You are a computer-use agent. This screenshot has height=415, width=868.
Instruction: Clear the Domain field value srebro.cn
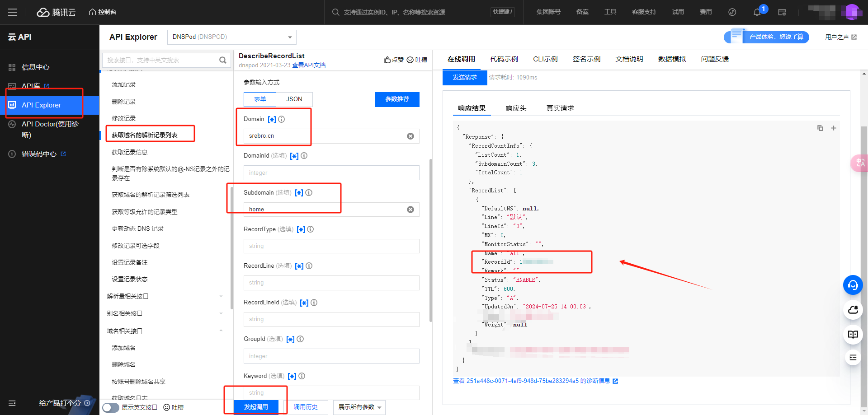pyautogui.click(x=410, y=136)
